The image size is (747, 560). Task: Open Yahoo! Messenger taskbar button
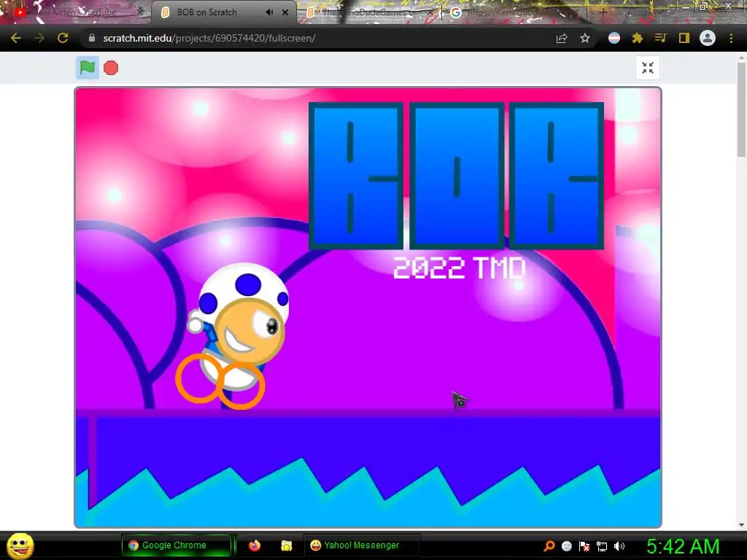[x=362, y=545]
